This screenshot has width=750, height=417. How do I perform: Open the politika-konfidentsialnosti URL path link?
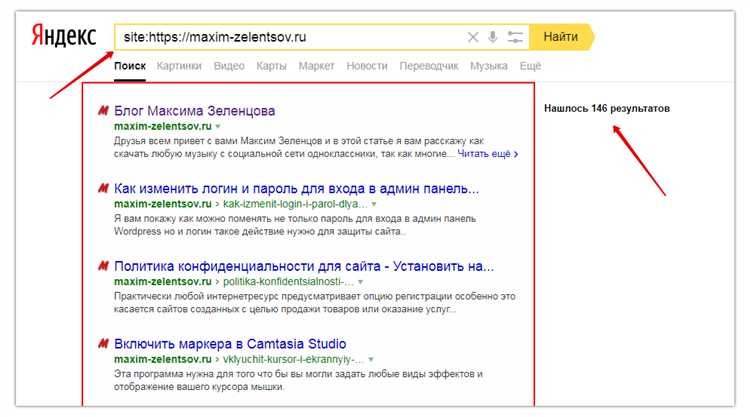click(x=288, y=282)
